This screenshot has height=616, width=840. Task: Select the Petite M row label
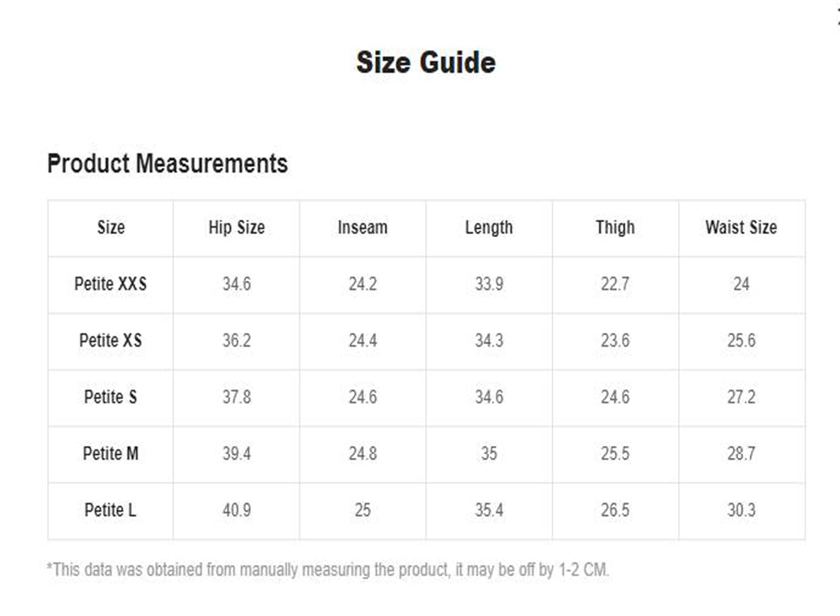point(110,454)
